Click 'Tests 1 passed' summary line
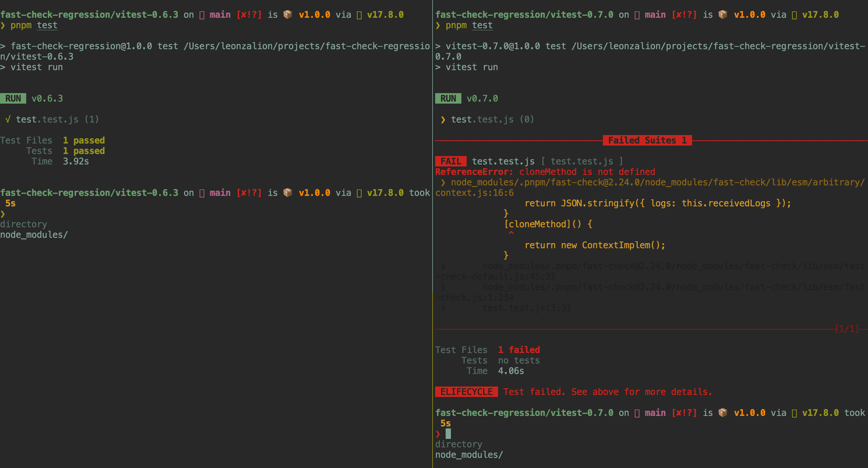868x468 pixels. (65, 151)
